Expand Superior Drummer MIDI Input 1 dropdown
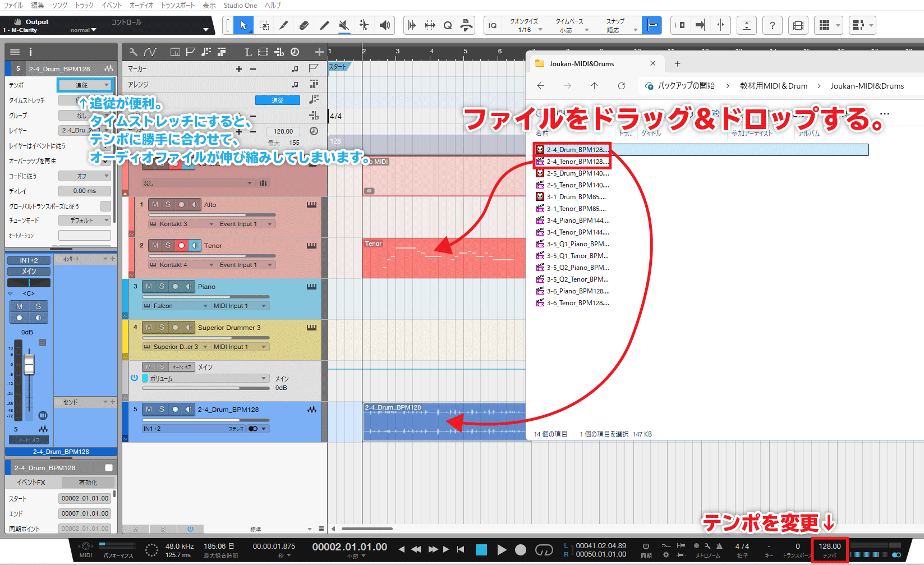Image resolution: width=924 pixels, height=565 pixels. point(240,347)
